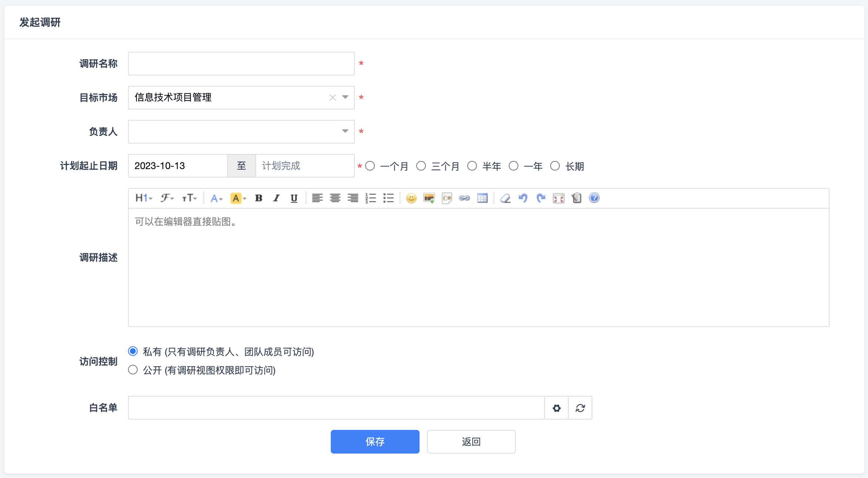Click the whitelist gear settings icon
This screenshot has height=478, width=868.
pos(556,408)
